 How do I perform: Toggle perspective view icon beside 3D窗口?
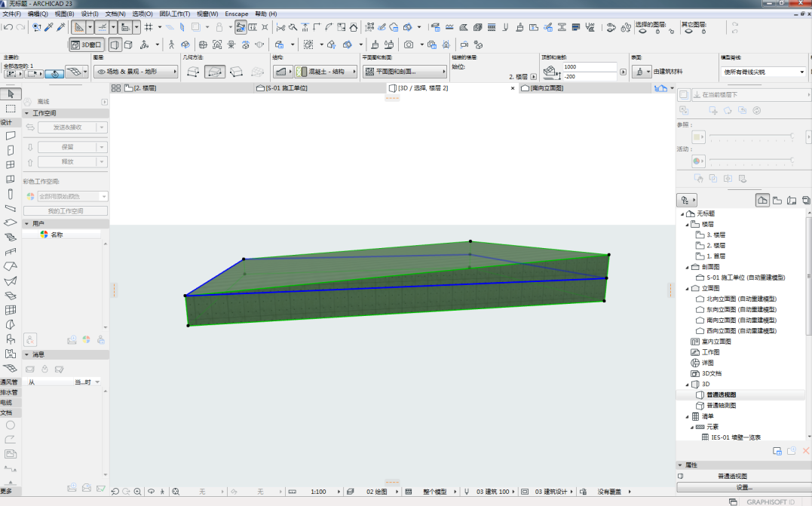click(x=115, y=44)
